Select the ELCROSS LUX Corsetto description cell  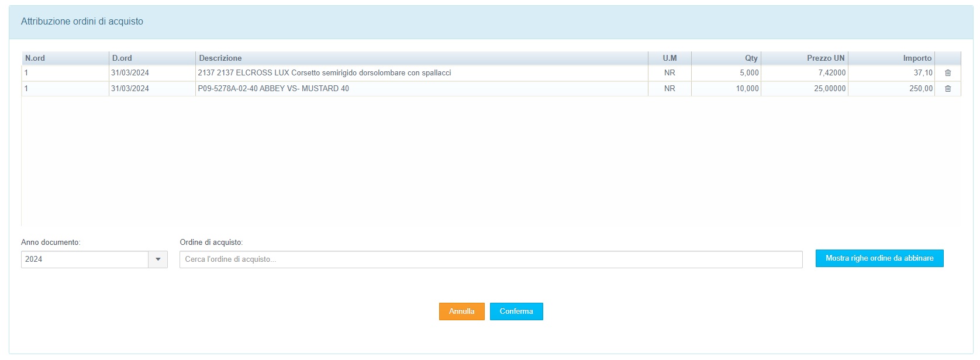325,73
